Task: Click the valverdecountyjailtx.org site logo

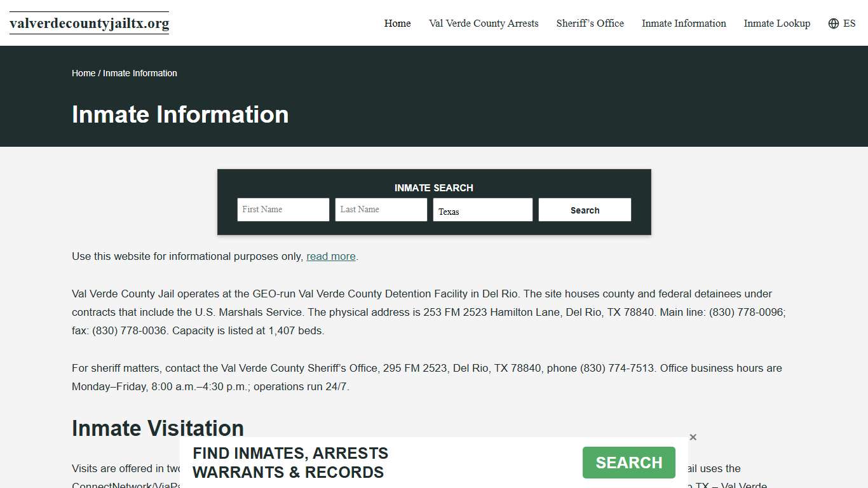Action: click(89, 23)
